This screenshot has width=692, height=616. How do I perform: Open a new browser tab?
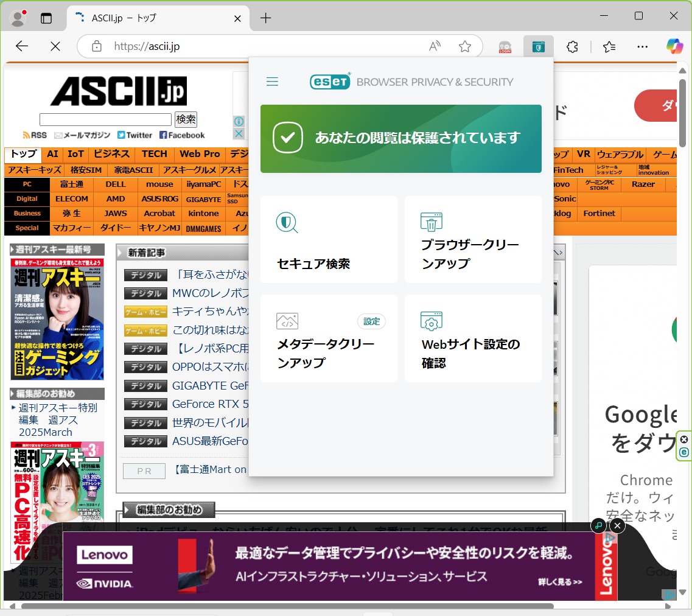(x=265, y=18)
